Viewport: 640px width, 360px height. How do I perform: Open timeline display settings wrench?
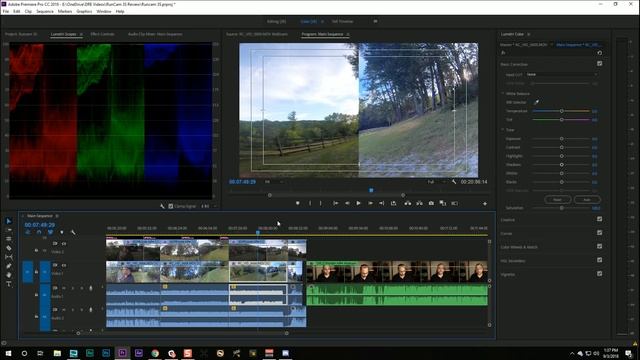(73, 232)
